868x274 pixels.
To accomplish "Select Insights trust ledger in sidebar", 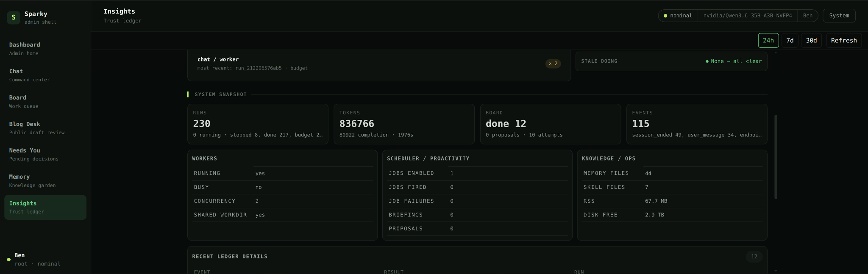I will coord(45,207).
